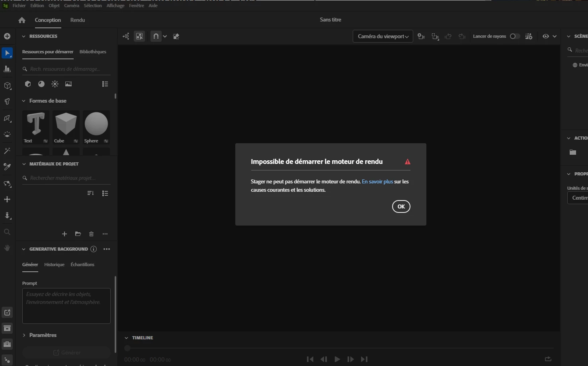Open snapping options arrow
Screen dimensions: 588x366
tap(165, 36)
